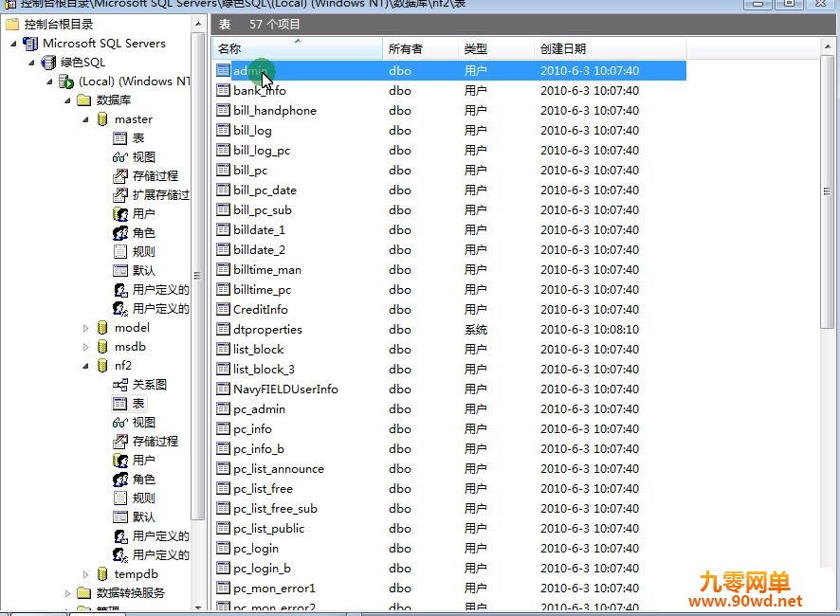840x616 pixels.
Task: Collapse the (Local) server node
Action: pos(50,82)
